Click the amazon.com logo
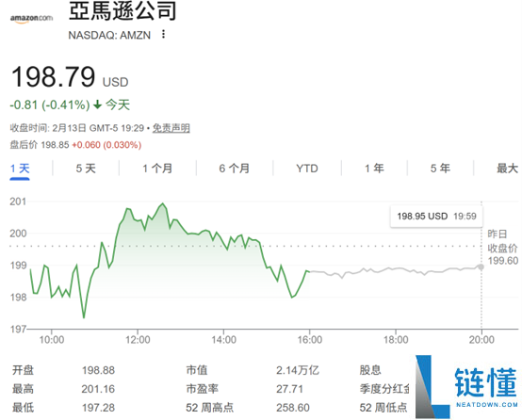 tap(32, 19)
